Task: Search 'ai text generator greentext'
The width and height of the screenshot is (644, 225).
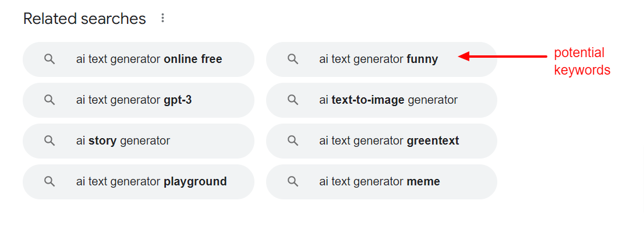Action: [x=381, y=140]
